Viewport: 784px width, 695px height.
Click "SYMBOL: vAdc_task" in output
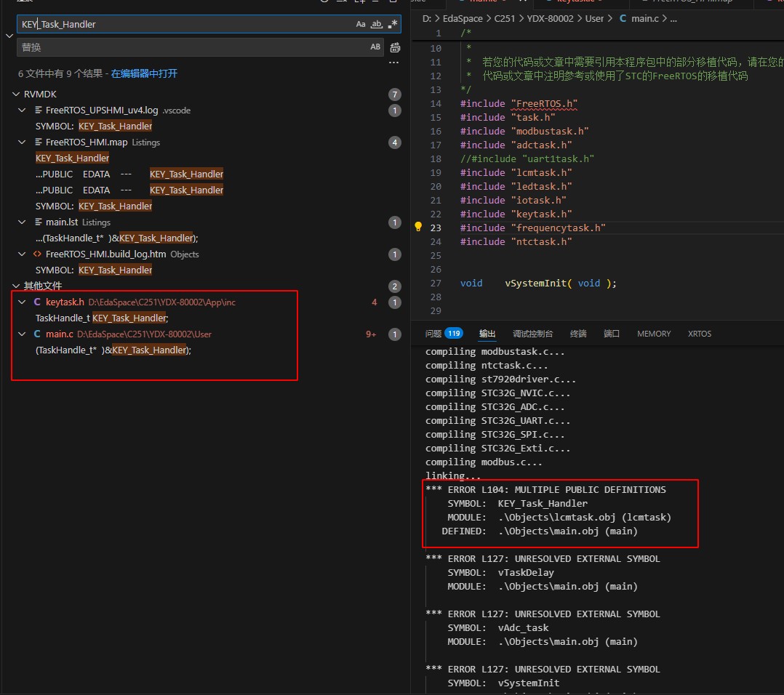498,627
